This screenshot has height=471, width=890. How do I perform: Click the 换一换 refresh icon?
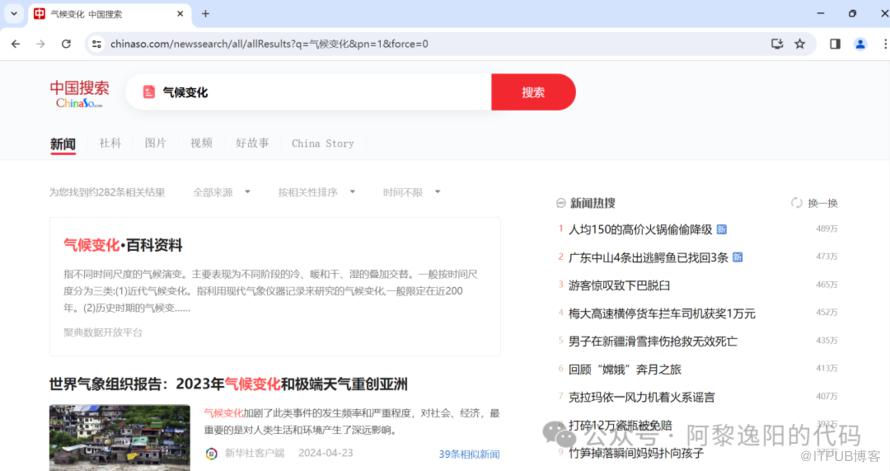(797, 203)
